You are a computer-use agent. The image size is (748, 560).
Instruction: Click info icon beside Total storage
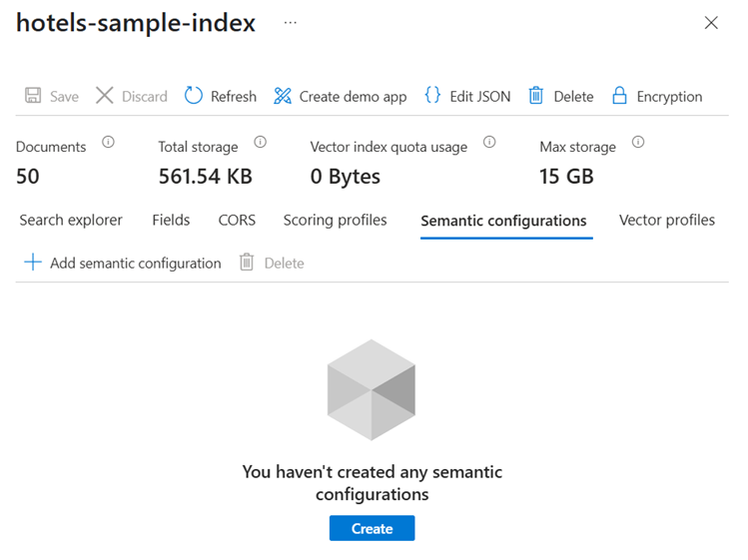[x=260, y=143]
